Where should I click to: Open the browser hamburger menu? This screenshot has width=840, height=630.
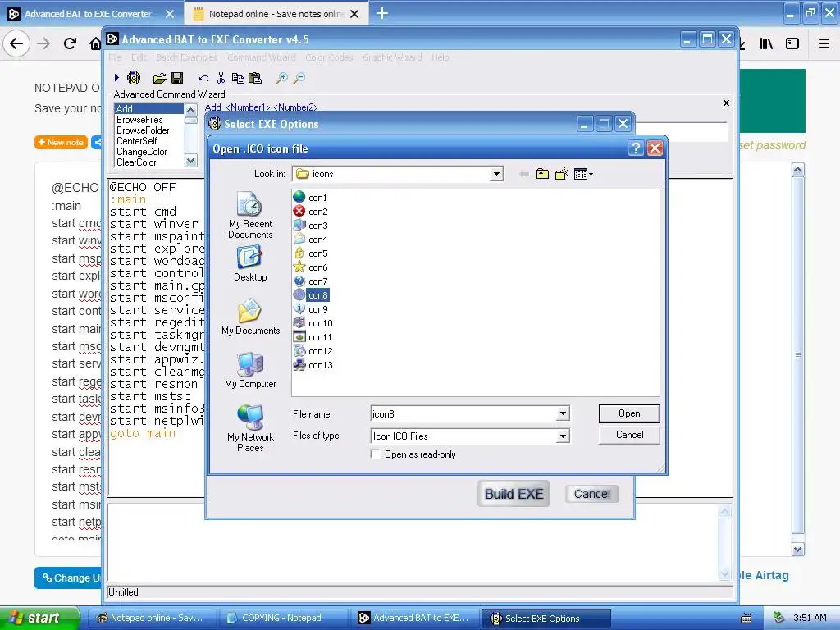(824, 44)
